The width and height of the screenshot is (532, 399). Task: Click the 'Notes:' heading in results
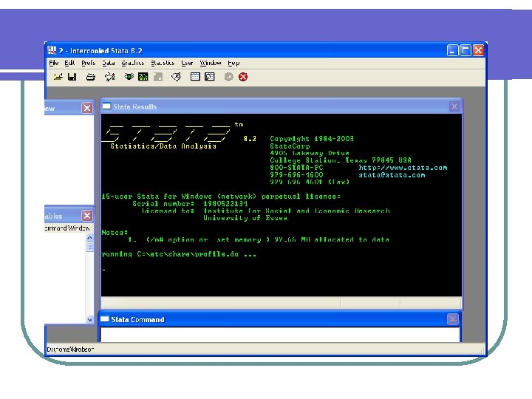pos(115,233)
